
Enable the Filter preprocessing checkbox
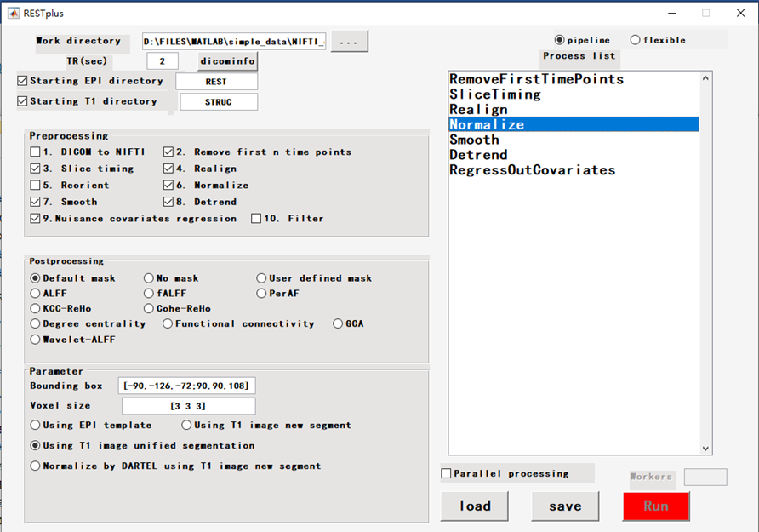256,219
